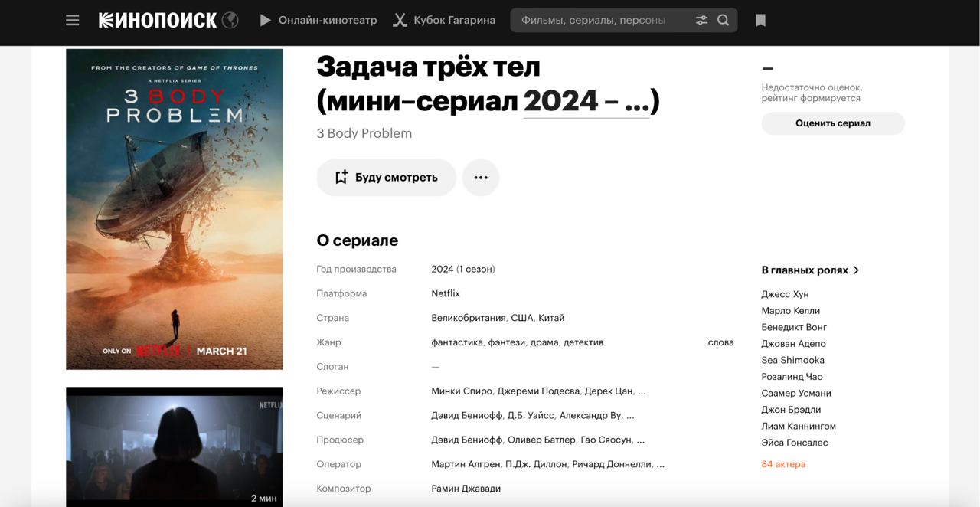Select the фантастика genre link
Viewport: 980px width, 507px height.
[457, 342]
